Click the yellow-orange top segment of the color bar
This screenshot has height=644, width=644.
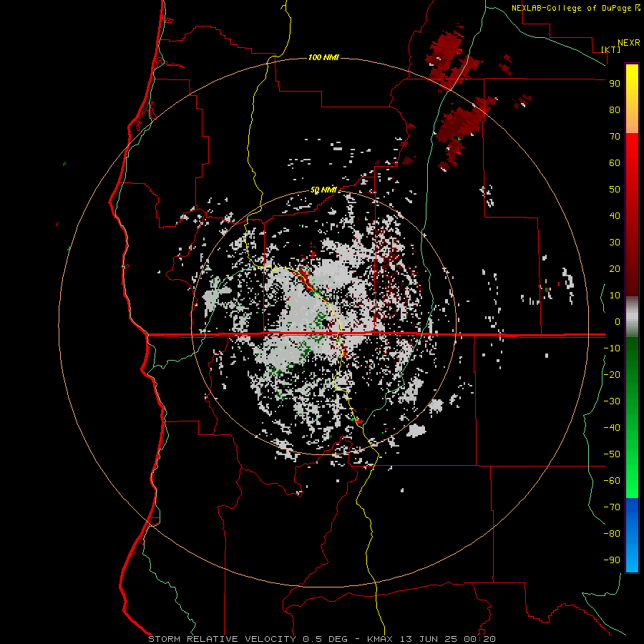pyautogui.click(x=632, y=99)
